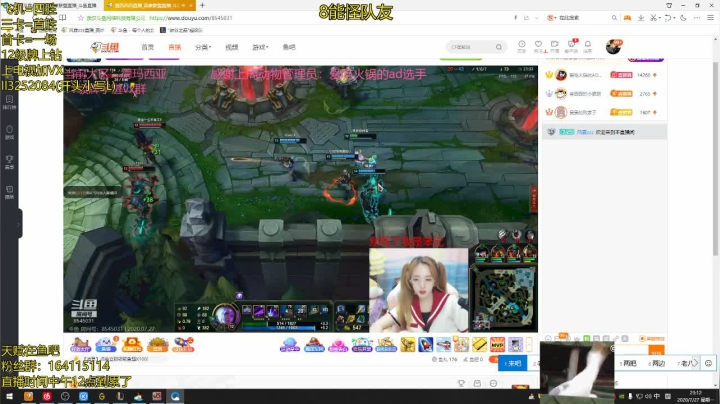Open the followed channels heart icon

click(538, 46)
